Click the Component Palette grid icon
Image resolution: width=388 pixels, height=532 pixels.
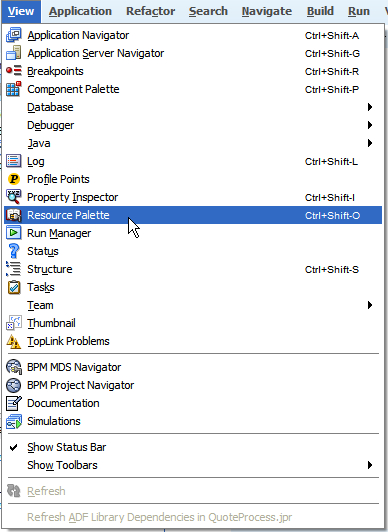(14, 89)
